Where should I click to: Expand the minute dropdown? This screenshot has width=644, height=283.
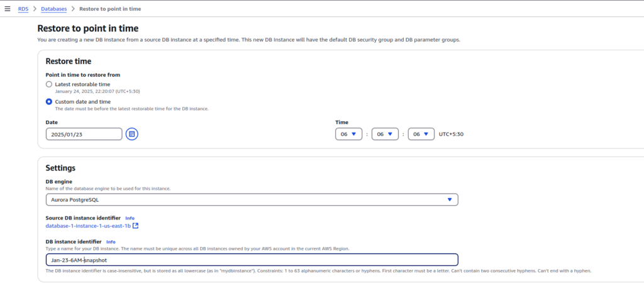(x=385, y=134)
